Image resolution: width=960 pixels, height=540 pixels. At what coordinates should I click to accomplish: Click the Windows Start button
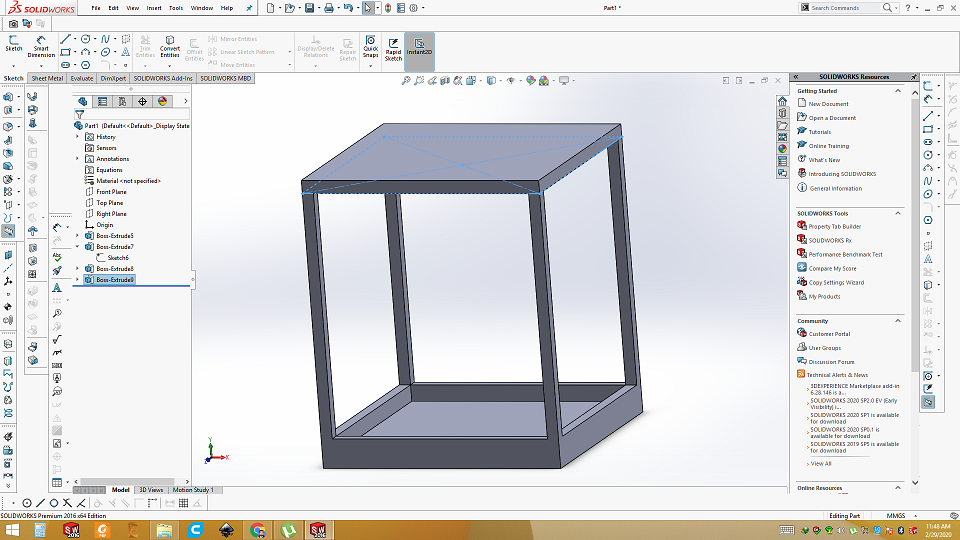point(13,530)
